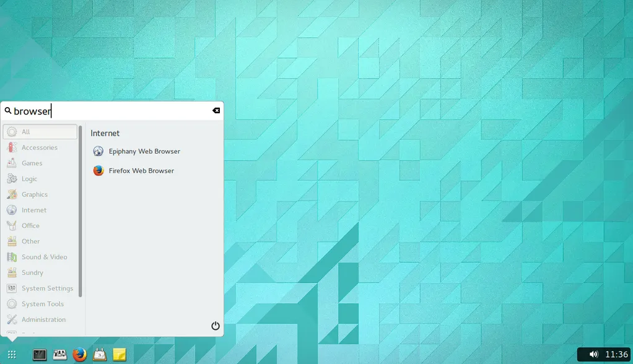Clear the search using the backspace icon
Viewport: 633px width, 364px height.
[x=216, y=110]
